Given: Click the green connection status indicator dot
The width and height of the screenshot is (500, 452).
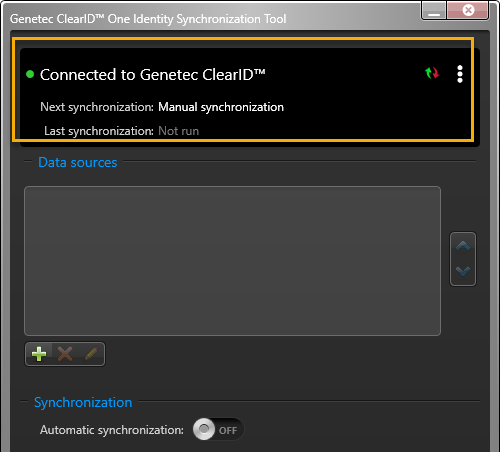Looking at the screenshot, I should 30,74.
